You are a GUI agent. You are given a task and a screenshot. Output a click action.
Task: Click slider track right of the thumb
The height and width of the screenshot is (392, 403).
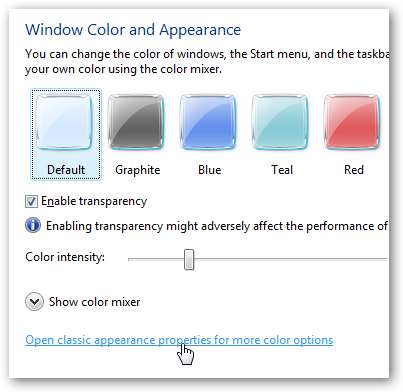[291, 259]
